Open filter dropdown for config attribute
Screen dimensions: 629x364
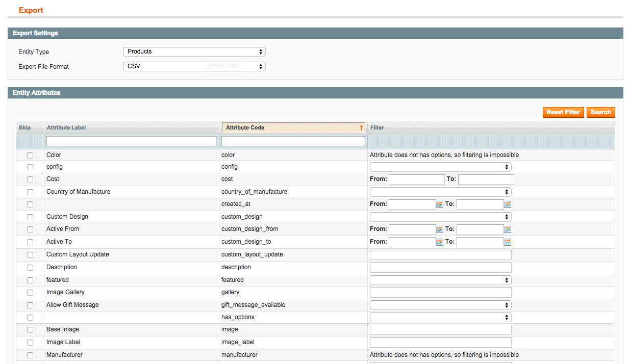click(x=440, y=167)
